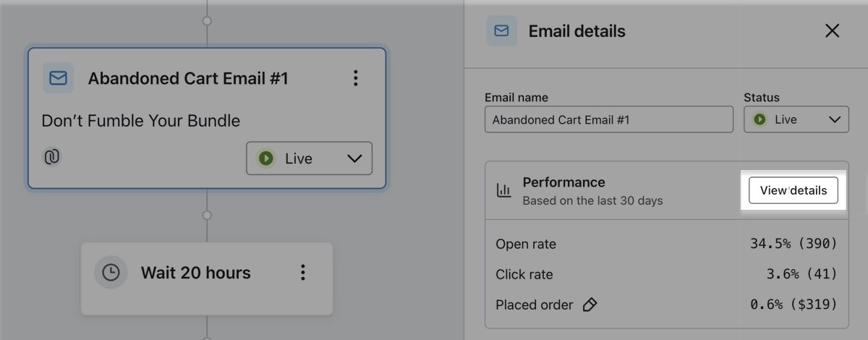868x340 pixels.
Task: Click the Open rate value 34.5% (390)
Action: coord(793,244)
